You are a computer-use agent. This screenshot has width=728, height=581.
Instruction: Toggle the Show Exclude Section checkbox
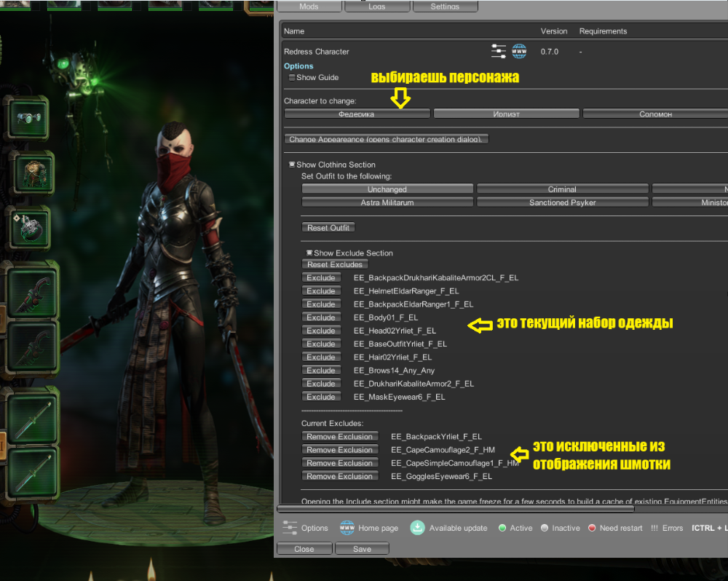[309, 253]
